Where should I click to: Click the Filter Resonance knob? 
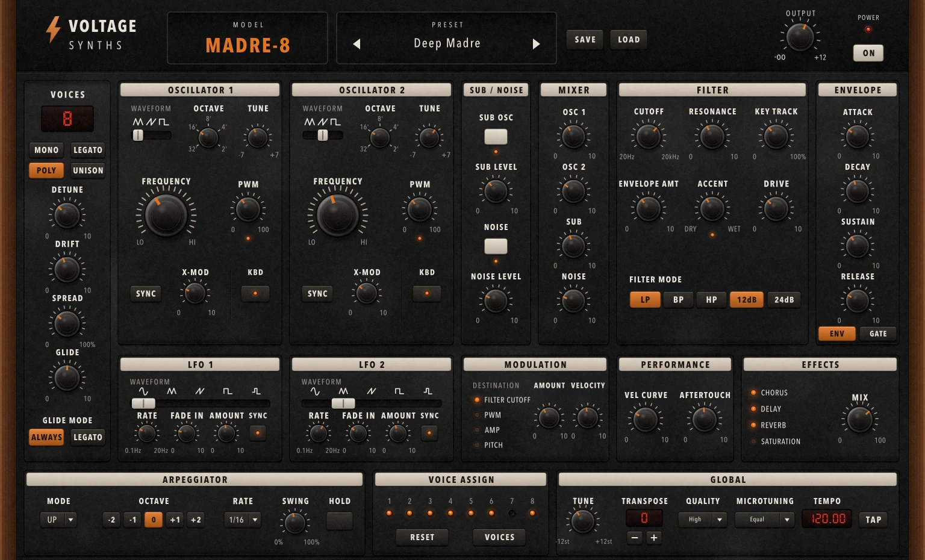pyautogui.click(x=712, y=137)
